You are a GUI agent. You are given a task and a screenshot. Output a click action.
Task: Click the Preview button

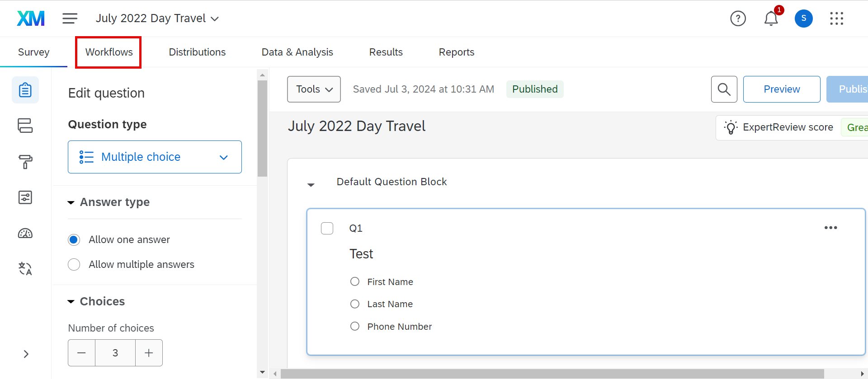(x=781, y=89)
